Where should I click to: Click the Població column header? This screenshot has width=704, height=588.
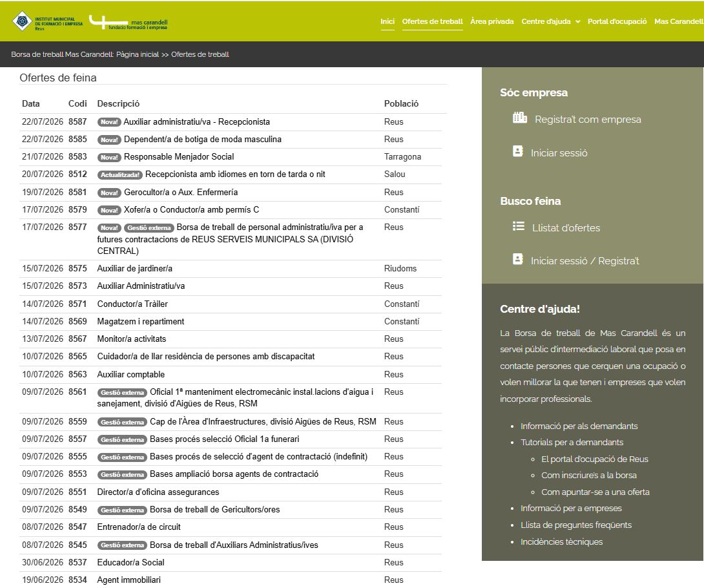401,104
